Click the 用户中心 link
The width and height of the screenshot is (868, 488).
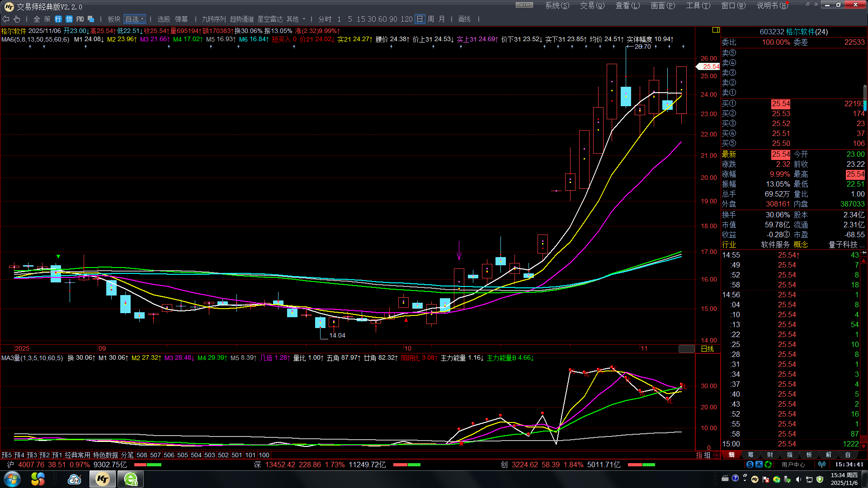793,465
